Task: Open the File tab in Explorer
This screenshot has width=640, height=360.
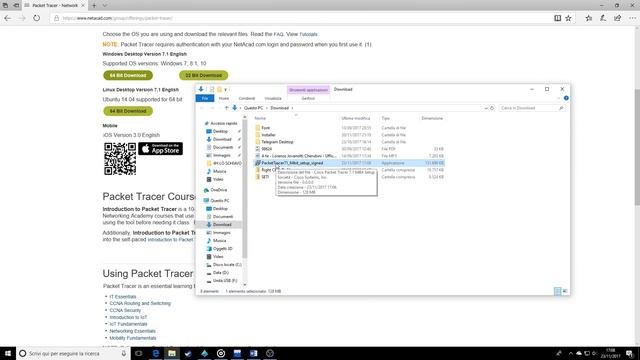Action: (205, 98)
